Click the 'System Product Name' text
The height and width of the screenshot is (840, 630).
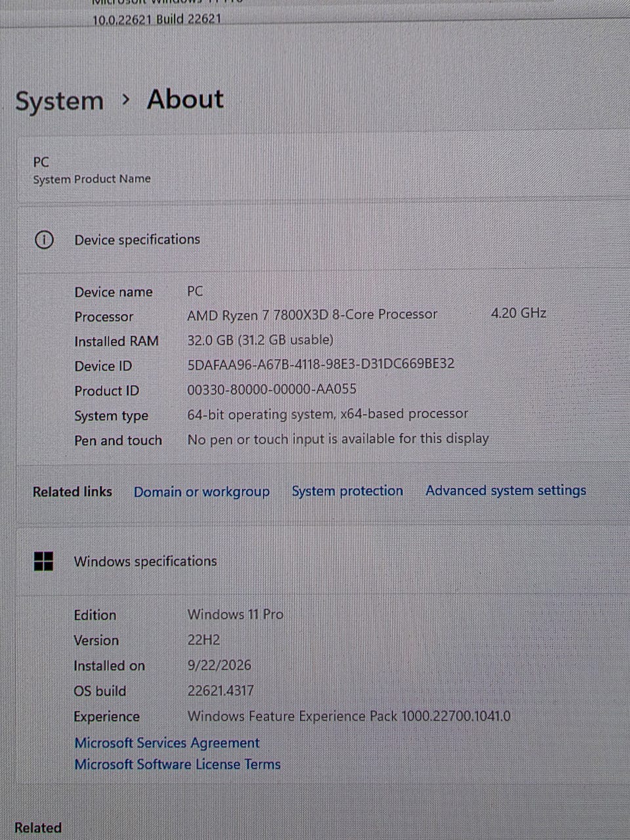coord(92,179)
